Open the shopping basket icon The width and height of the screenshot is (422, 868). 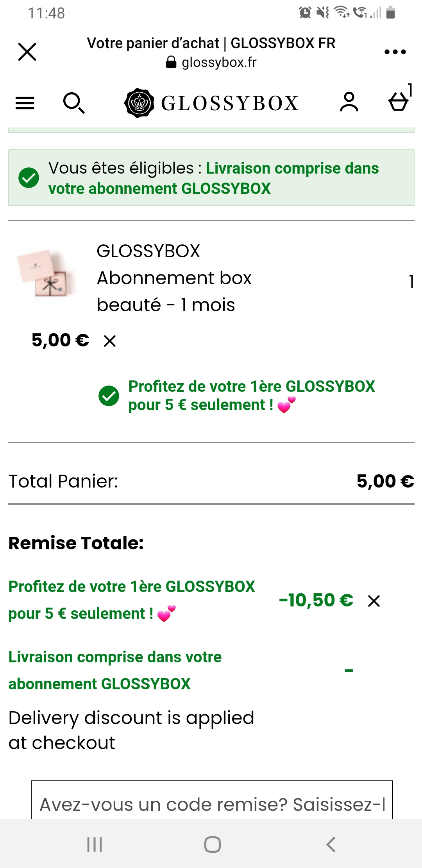[399, 101]
